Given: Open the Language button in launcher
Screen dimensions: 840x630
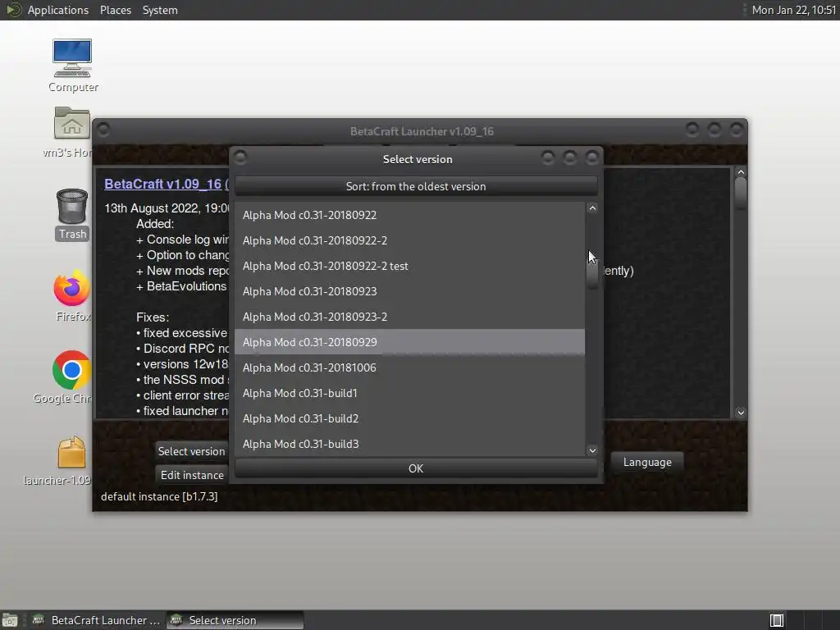Looking at the screenshot, I should click(647, 462).
